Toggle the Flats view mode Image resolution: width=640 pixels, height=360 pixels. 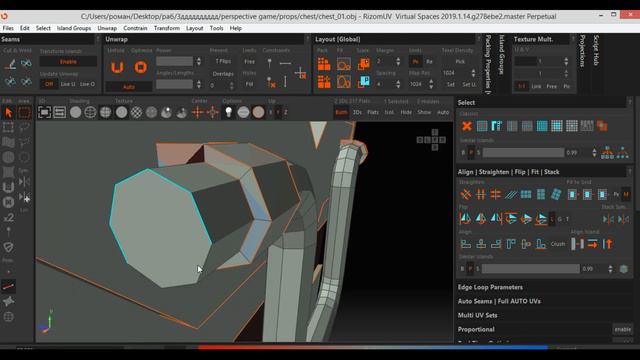click(x=373, y=112)
